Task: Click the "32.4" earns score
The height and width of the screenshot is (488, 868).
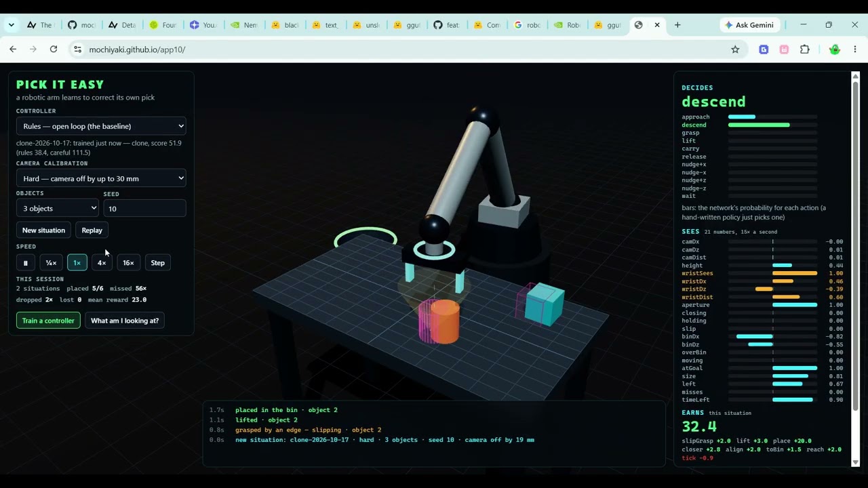Action: pyautogui.click(x=699, y=427)
